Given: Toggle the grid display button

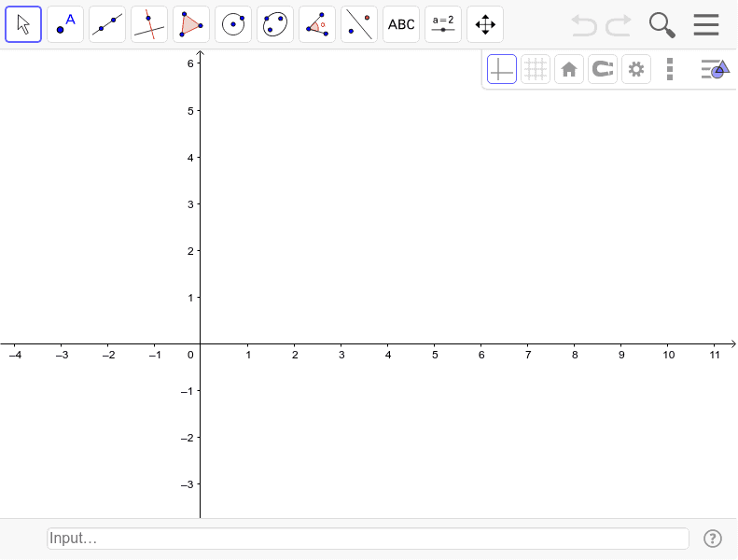Looking at the screenshot, I should (536, 69).
